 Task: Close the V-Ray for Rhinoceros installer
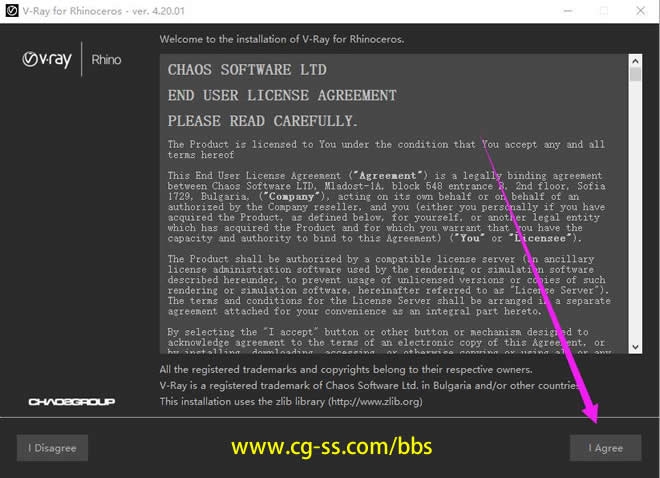[641, 10]
